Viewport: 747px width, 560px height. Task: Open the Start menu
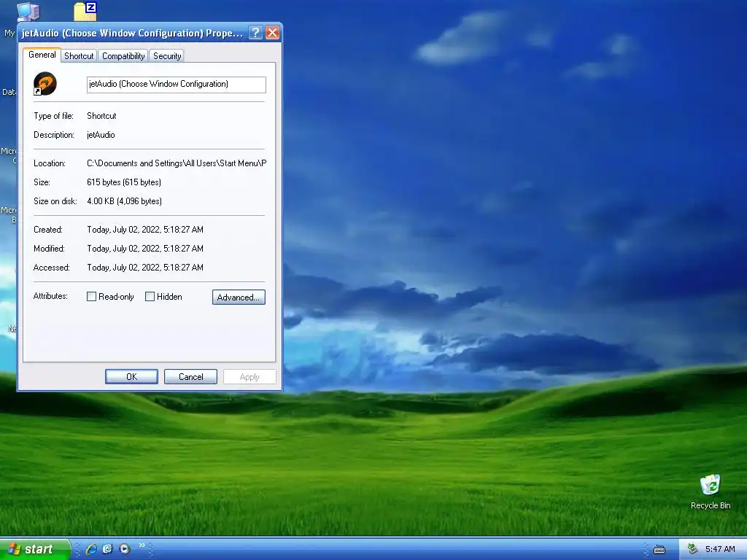click(x=35, y=549)
